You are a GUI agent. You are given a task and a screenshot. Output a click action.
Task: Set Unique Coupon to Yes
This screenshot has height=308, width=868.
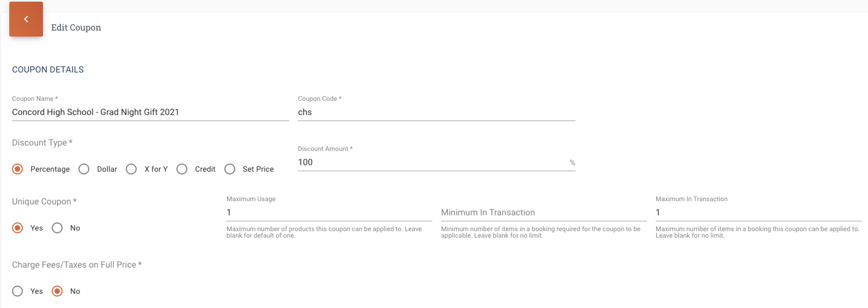click(17, 228)
